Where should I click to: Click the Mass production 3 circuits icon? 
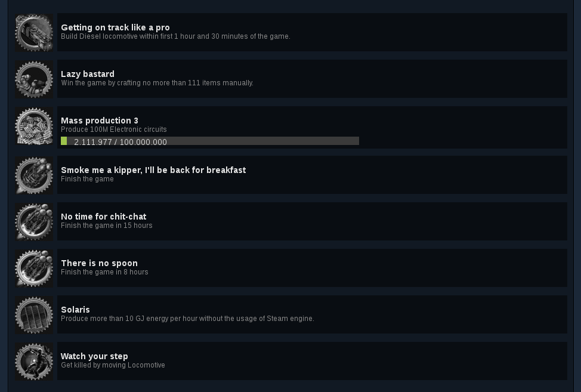point(34,126)
